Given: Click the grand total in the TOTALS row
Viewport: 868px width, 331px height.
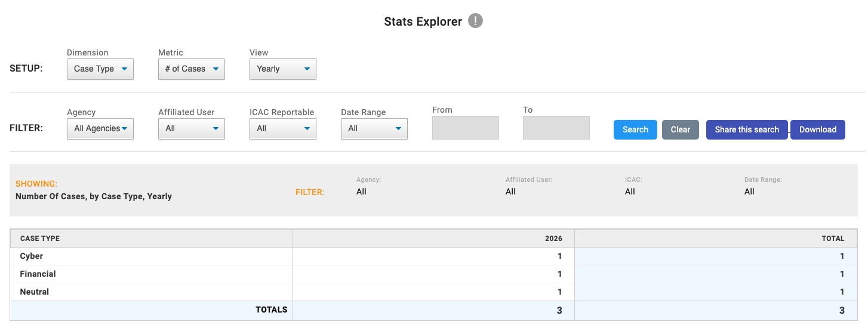Looking at the screenshot, I should click(842, 311).
